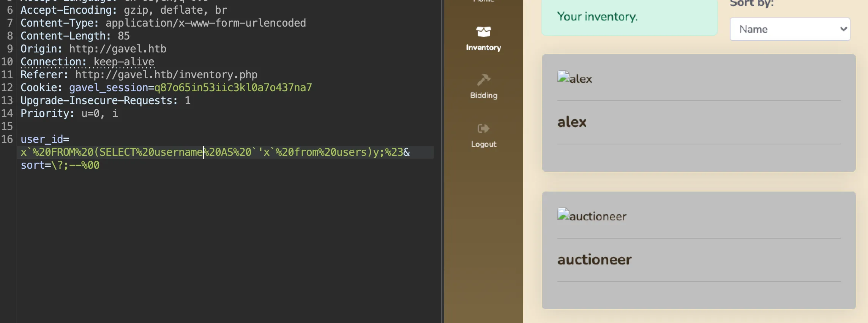Click the Upgrade-Insecure-Requests header line
This screenshot has height=323, width=868.
106,100
